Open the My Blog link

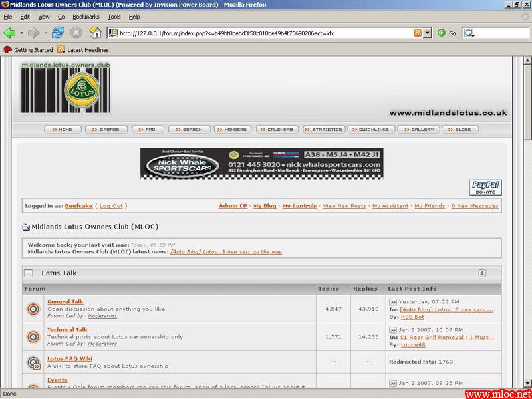coord(265,206)
